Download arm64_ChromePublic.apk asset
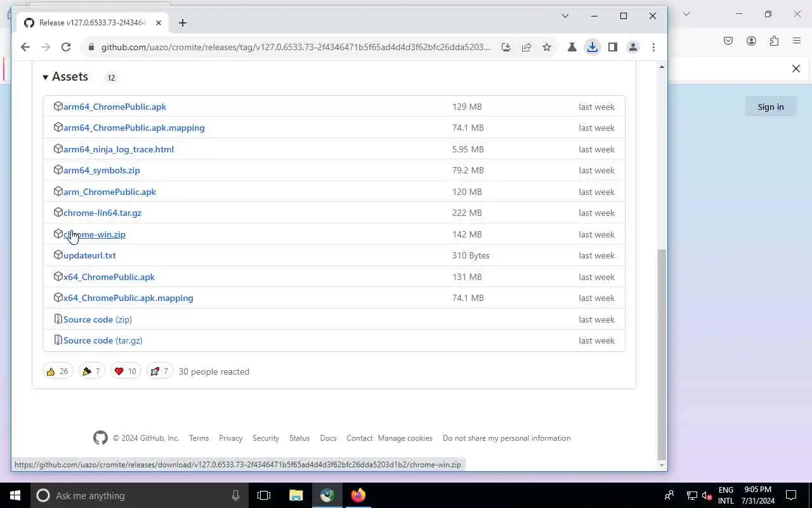Screen dimensions: 812x508 point(115,107)
